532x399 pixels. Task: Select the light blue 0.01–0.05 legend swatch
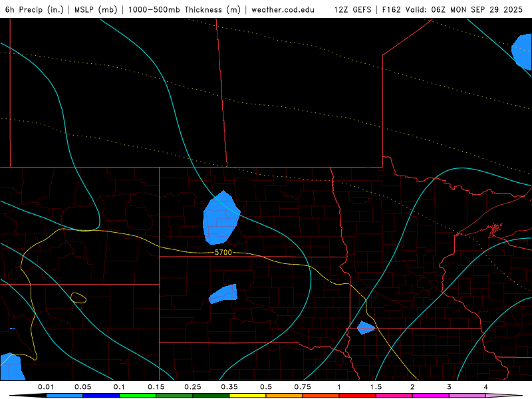65,396
